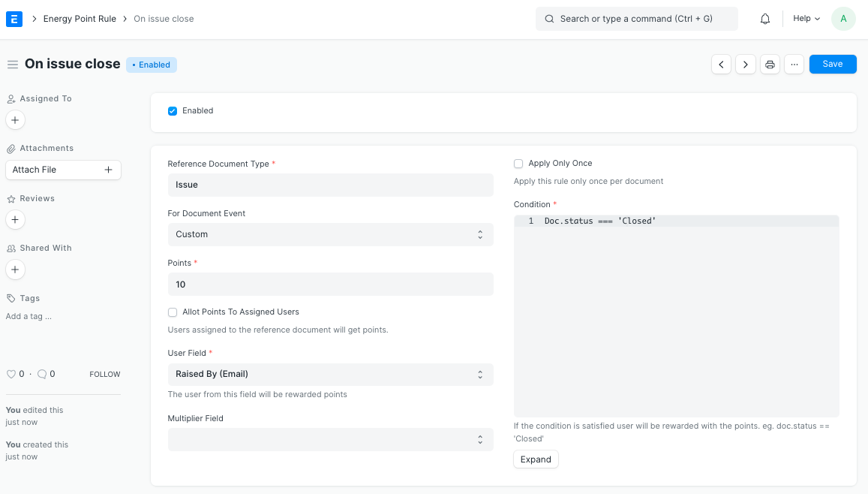
Task: Enable Apply Only Once checkbox
Action: pyautogui.click(x=518, y=164)
